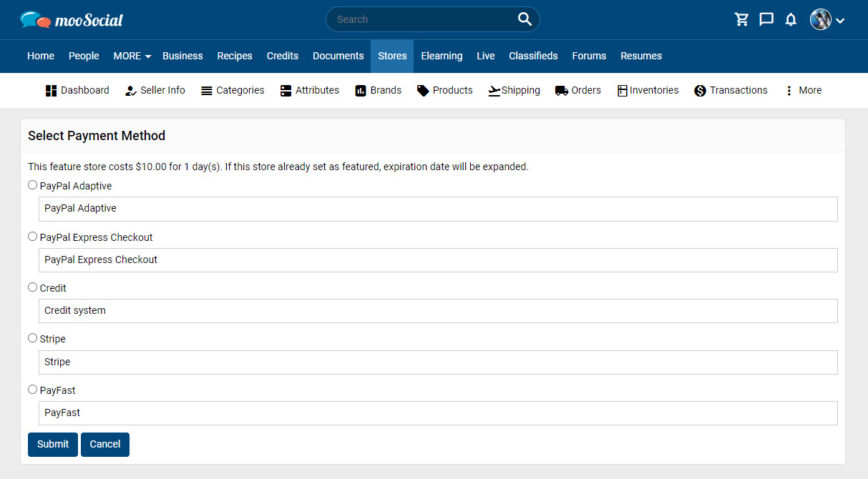Viewport: 868px width, 479px height.
Task: Click the Seller Info person icon
Action: (130, 91)
